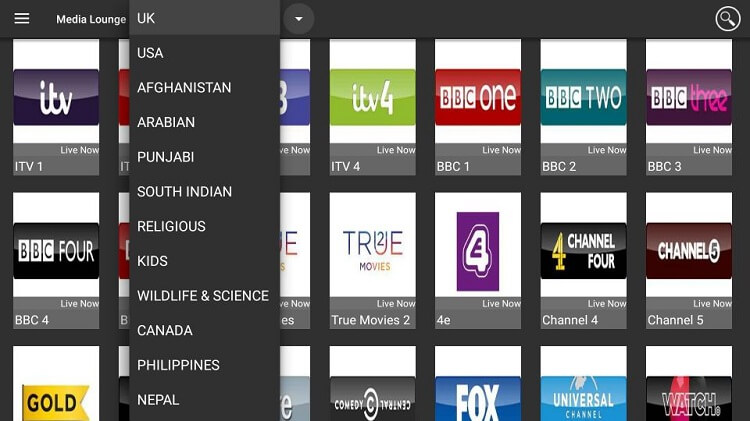Click the BBC 2 label
Viewport: 750px width, 421px height.
pyautogui.click(x=559, y=166)
